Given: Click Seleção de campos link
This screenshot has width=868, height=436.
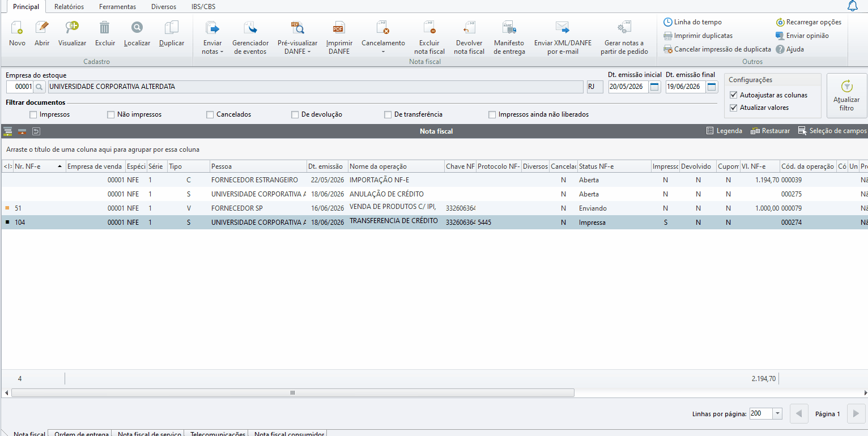Looking at the screenshot, I should click(x=832, y=131).
